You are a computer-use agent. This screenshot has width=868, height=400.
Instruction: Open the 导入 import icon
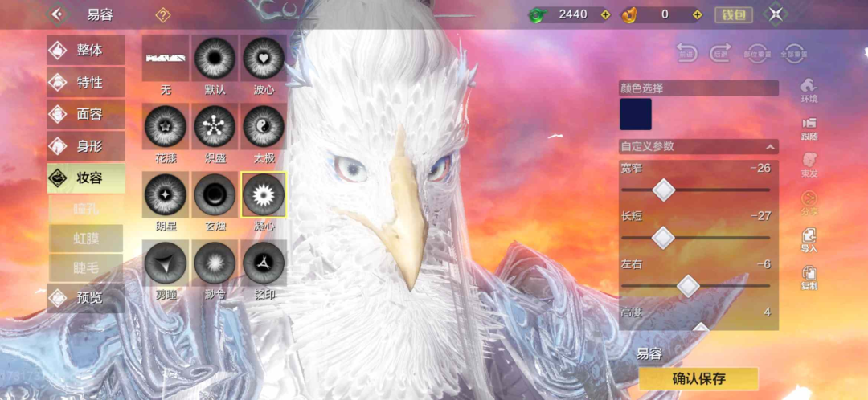[809, 240]
